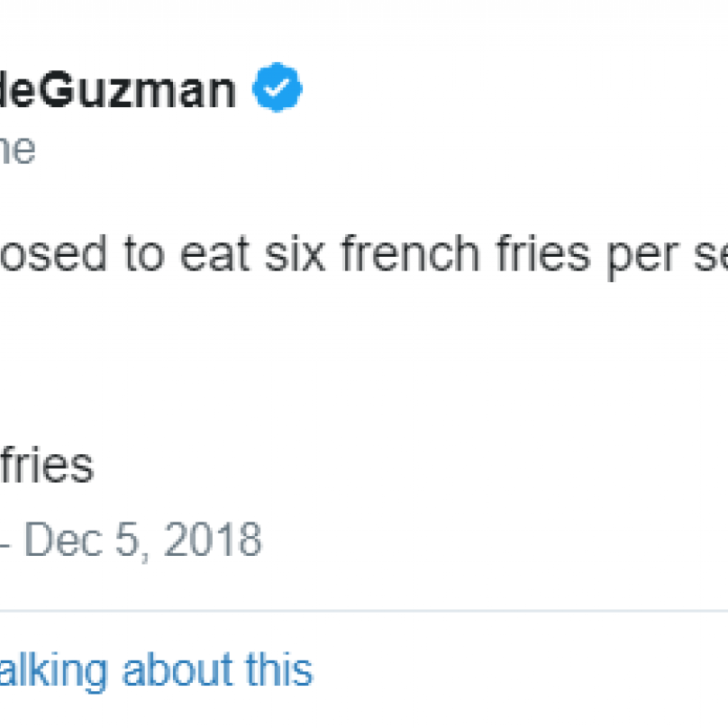Click the horizontal divider line below the date
Image resolution: width=728 pixels, height=728 pixels.
click(x=364, y=611)
